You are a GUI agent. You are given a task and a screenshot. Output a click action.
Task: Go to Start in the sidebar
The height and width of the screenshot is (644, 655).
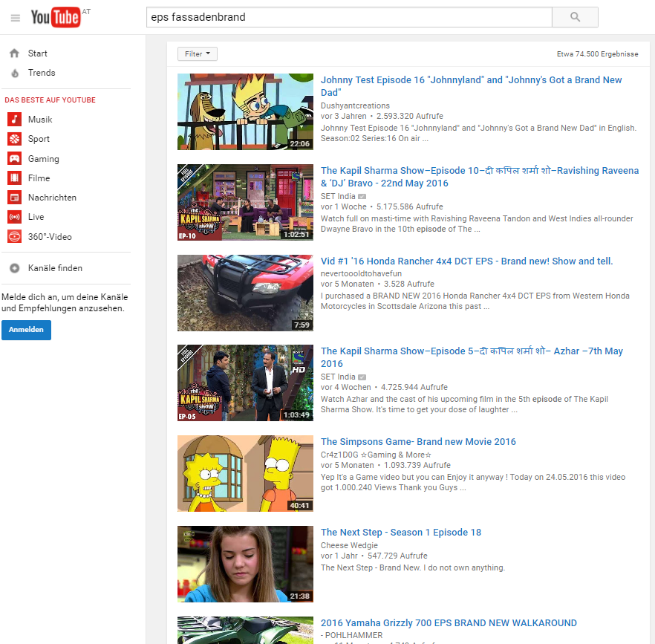(x=37, y=53)
